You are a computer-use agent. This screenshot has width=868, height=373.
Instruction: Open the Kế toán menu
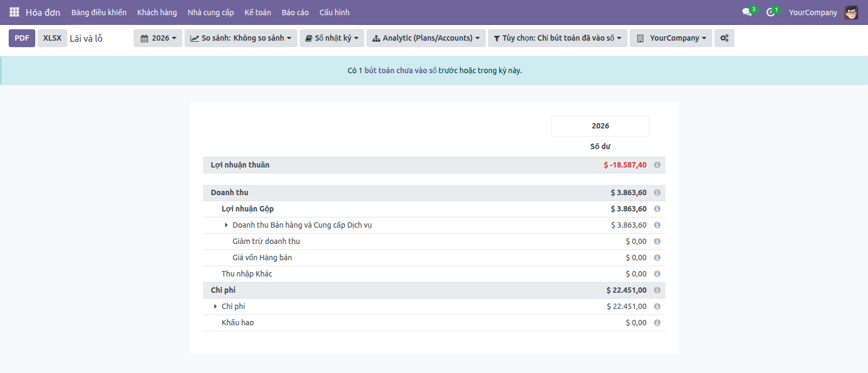click(257, 12)
